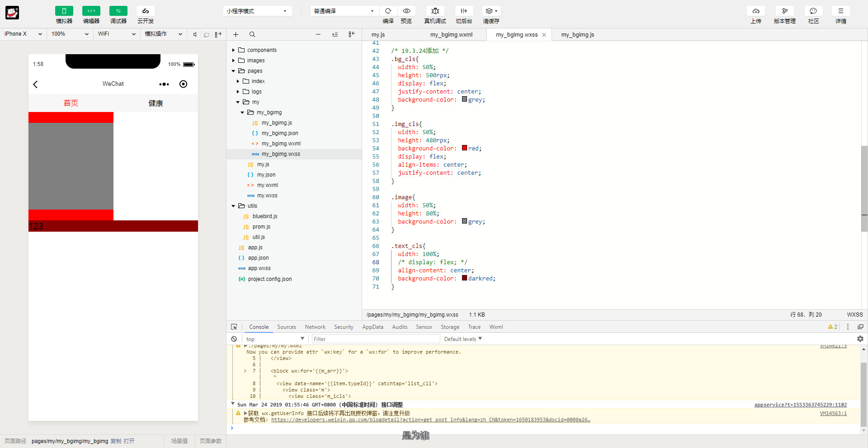Viewport: 868px width, 448px height.
Task: Click the compile refresh icon
Action: click(388, 11)
